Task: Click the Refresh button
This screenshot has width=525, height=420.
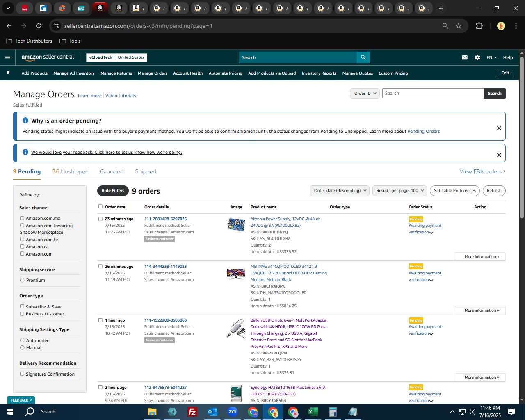Action: click(x=494, y=191)
